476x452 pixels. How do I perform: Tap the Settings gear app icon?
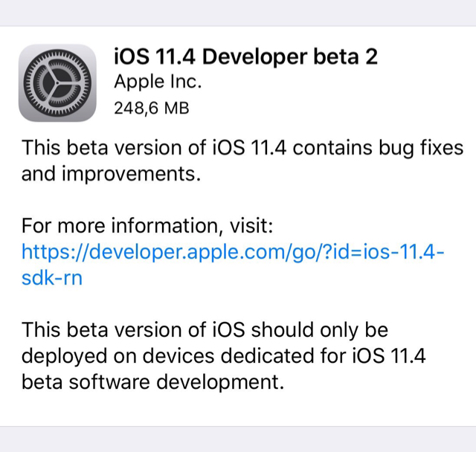point(57,83)
